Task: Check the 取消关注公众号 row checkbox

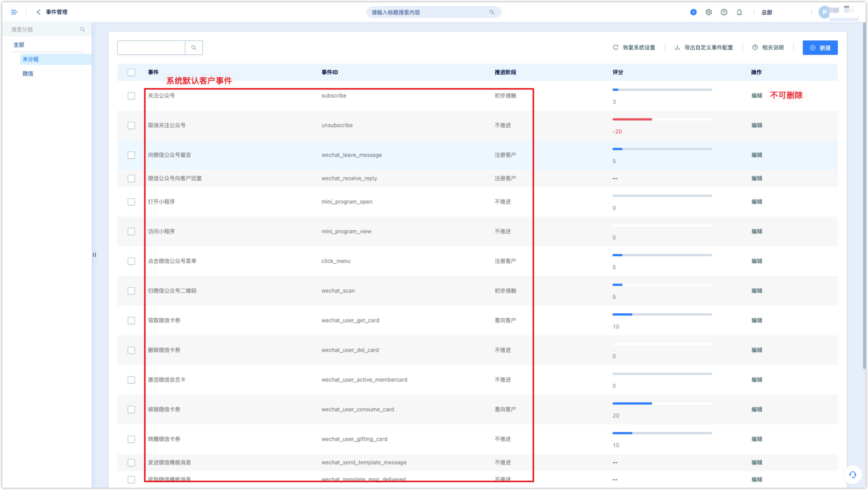Action: (x=131, y=125)
